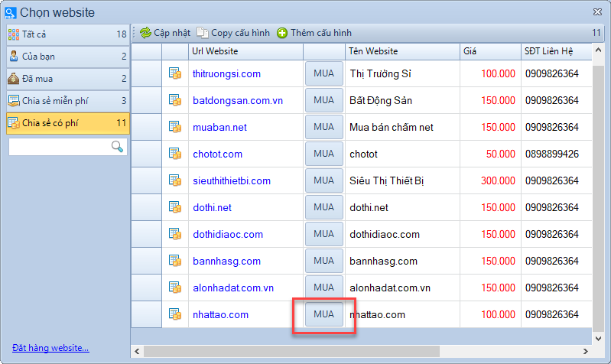Image resolution: width=611 pixels, height=364 pixels.
Task: Click the SĐT Liên Hệ column header
Action: coord(557,51)
